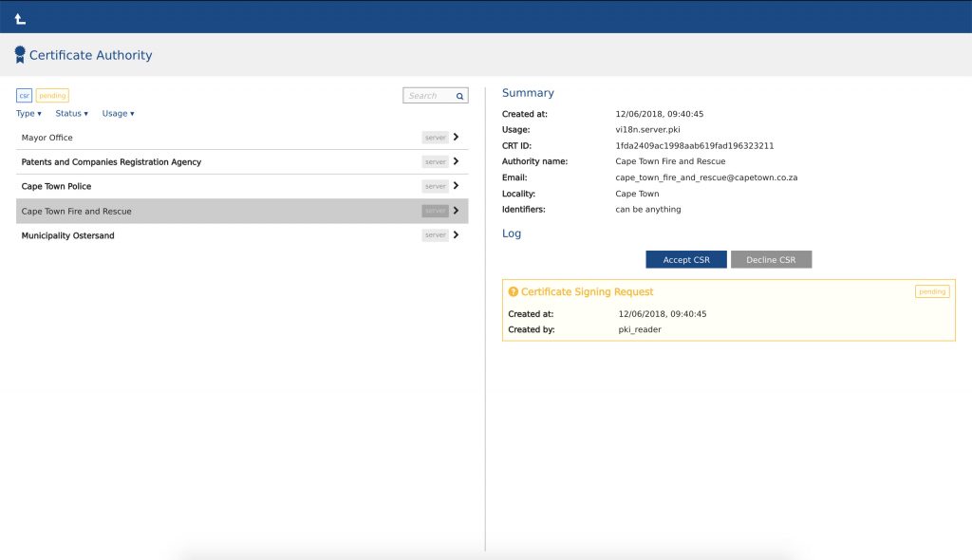Click the Log section heading

pos(512,233)
